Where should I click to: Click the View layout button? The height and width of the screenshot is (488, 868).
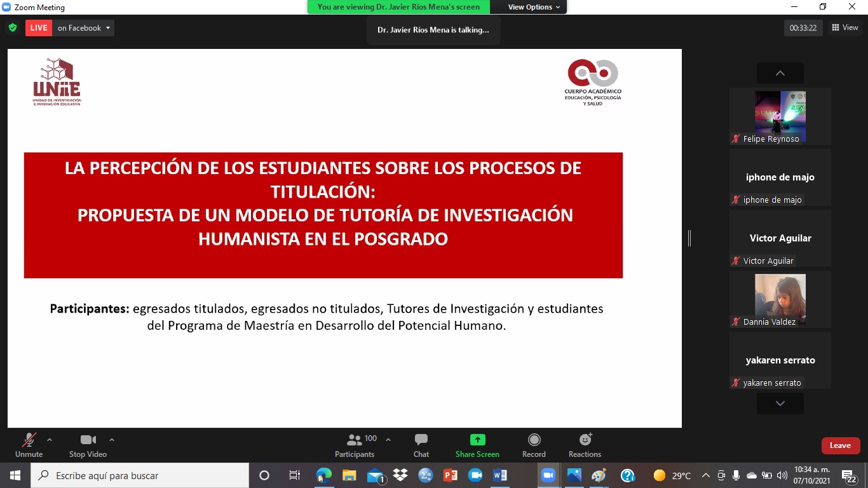[x=844, y=27]
